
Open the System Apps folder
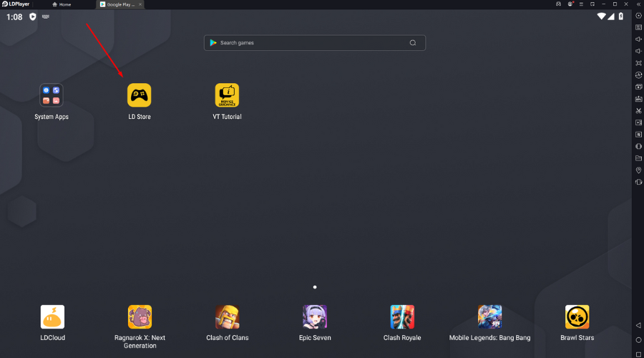click(52, 95)
